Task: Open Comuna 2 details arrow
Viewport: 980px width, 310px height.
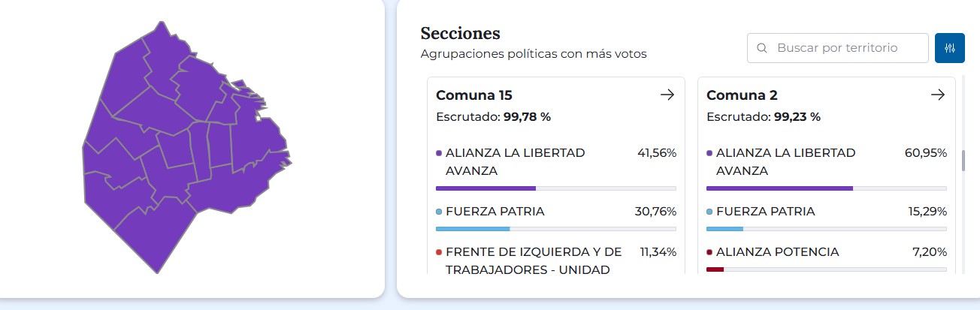Action: [x=937, y=95]
